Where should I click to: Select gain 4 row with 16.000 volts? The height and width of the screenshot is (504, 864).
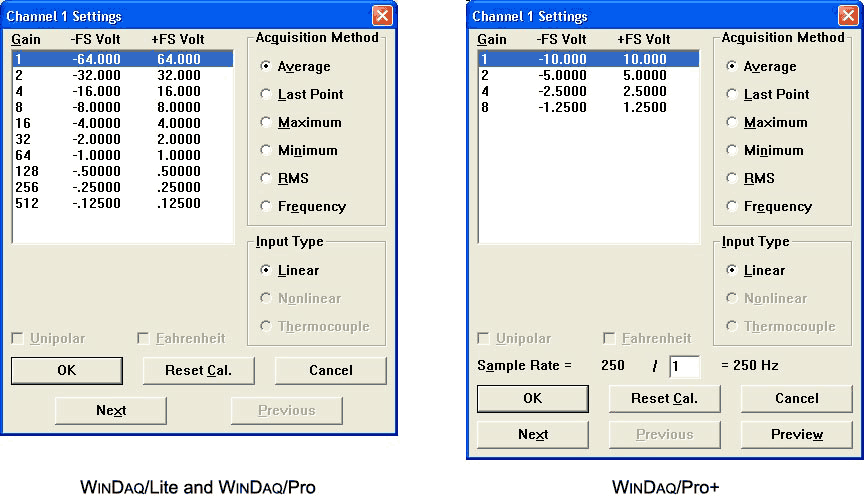[123, 91]
